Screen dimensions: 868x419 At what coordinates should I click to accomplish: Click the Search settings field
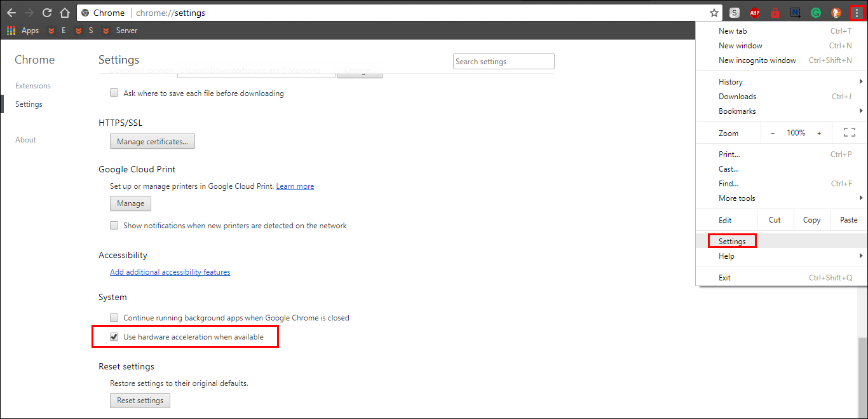tap(504, 62)
